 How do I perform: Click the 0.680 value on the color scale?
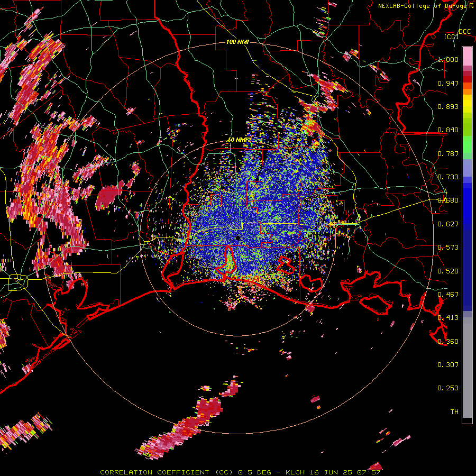coord(448,200)
